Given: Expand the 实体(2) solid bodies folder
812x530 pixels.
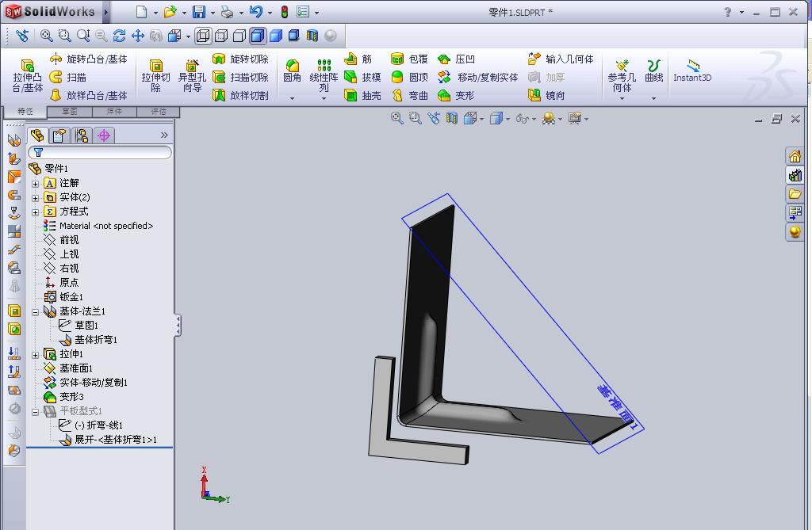Looking at the screenshot, I should click(35, 198).
